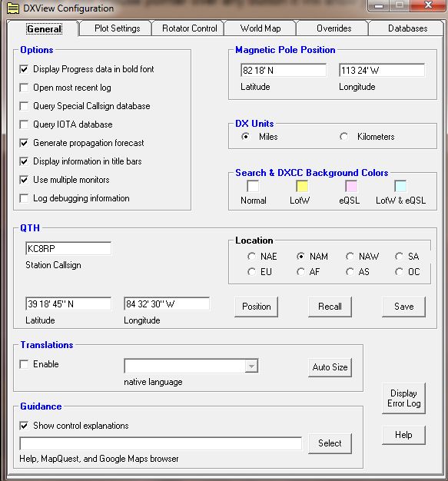
Task: Select EU location radio button
Action: coord(251,271)
